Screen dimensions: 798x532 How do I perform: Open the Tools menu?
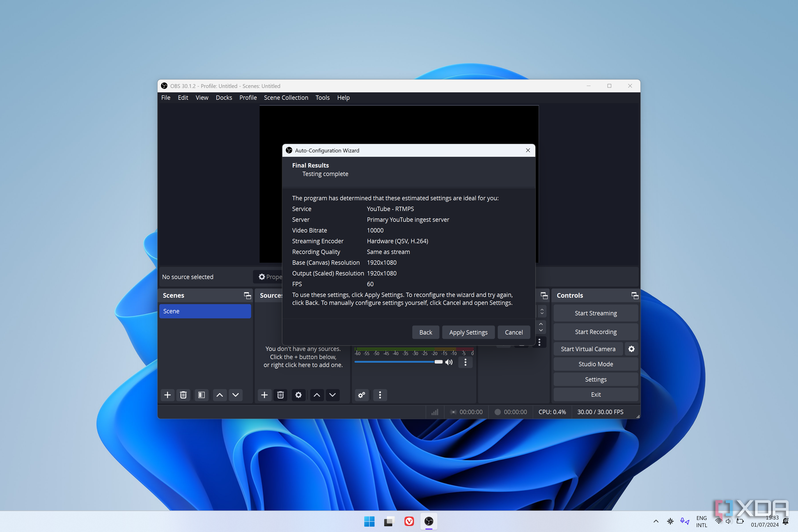pos(322,98)
